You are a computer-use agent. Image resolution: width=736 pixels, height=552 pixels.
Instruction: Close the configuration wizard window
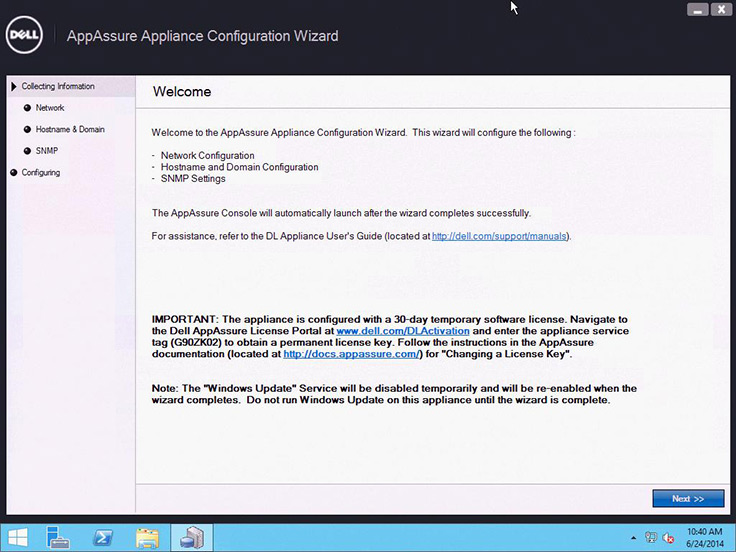[721, 9]
